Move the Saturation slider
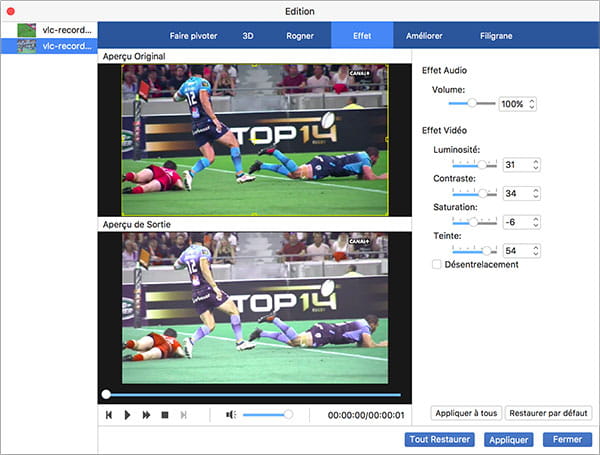The width and height of the screenshot is (600, 455). tap(474, 222)
